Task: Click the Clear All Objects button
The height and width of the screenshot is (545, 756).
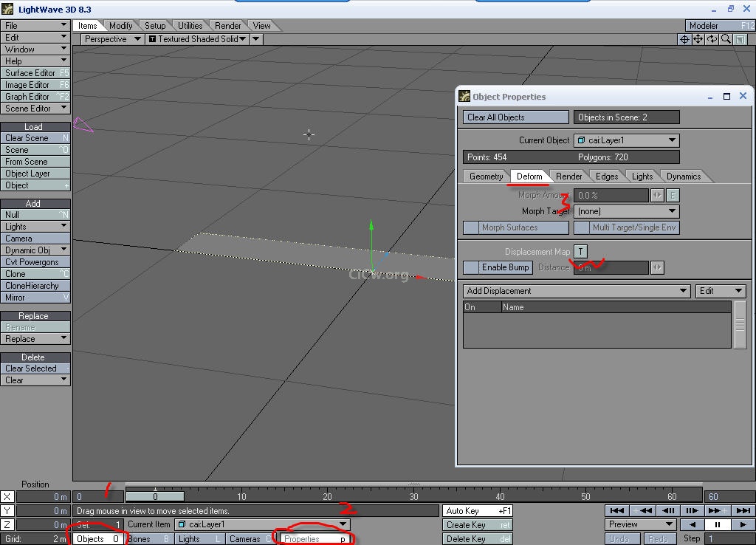Action: pyautogui.click(x=516, y=117)
